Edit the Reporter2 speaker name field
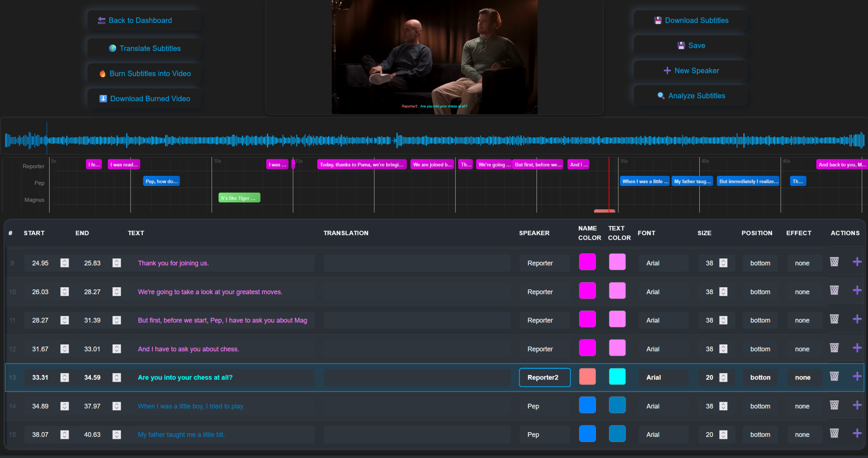 pyautogui.click(x=544, y=377)
